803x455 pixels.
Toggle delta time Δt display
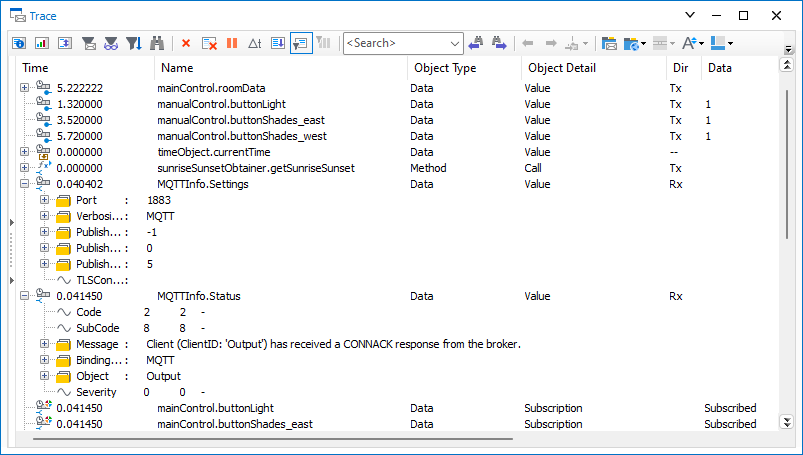(255, 44)
